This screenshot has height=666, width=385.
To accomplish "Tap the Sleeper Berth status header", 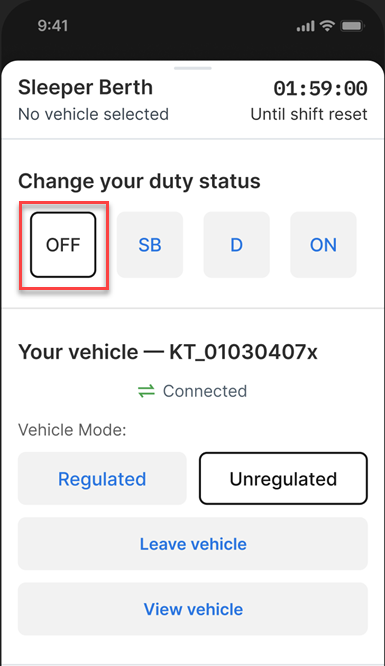I will pyautogui.click(x=85, y=88).
